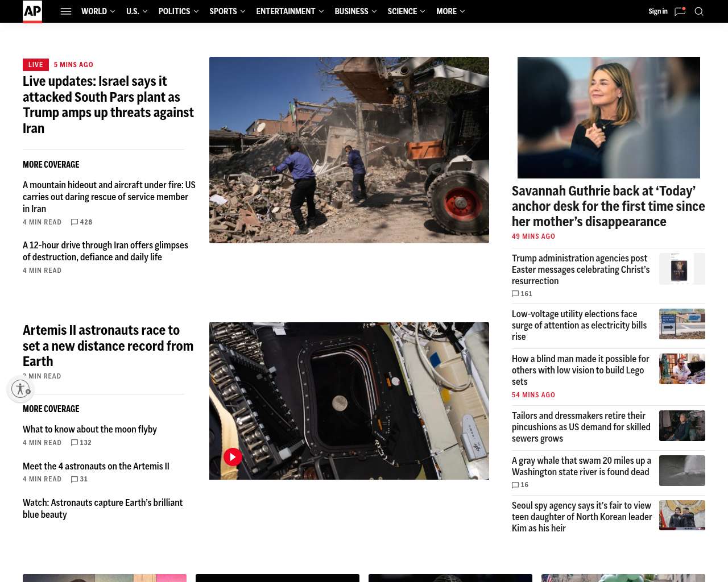The height and width of the screenshot is (582, 728).
Task: Open comments on the 428-comment Iran rescue story
Action: 81,222
